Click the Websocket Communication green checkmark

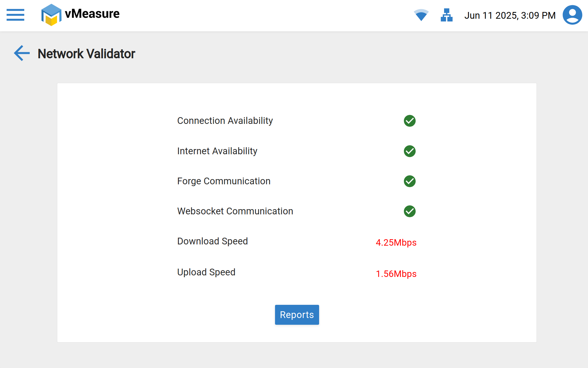[409, 211]
